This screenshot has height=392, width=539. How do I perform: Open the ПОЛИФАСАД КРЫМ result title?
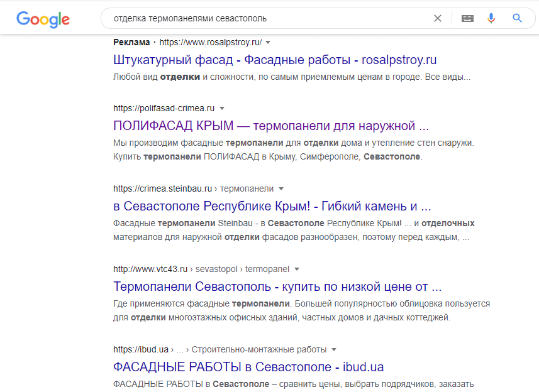pos(270,125)
